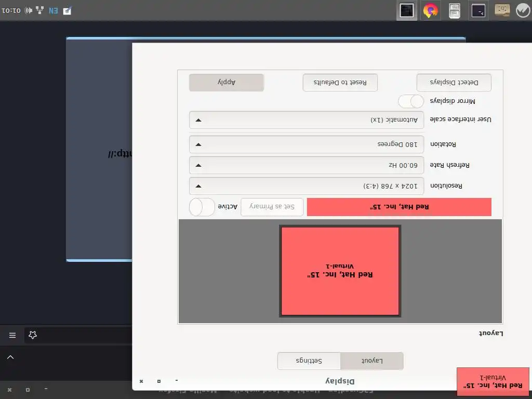Maximize the Display dialog window
The width and height of the screenshot is (532, 399).
click(x=159, y=381)
